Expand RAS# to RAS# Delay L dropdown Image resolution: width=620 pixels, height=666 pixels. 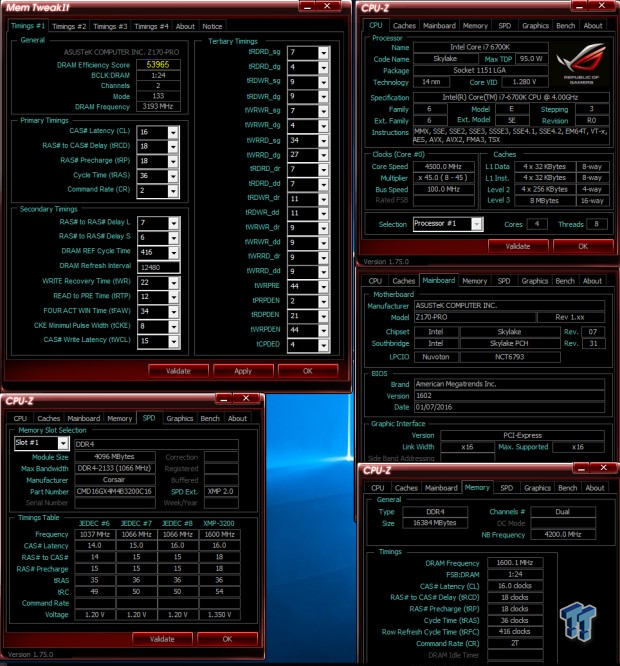[x=174, y=223]
